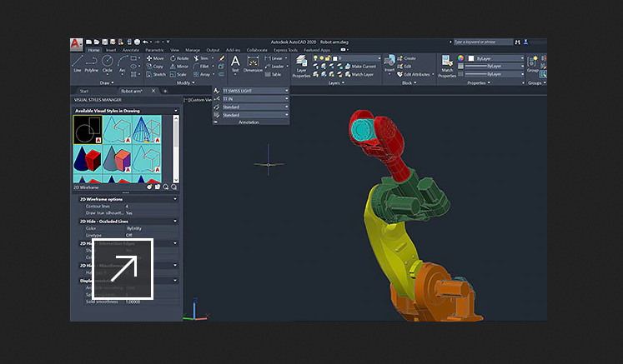Select the Line drawing tool
623x364 pixels.
(x=78, y=62)
